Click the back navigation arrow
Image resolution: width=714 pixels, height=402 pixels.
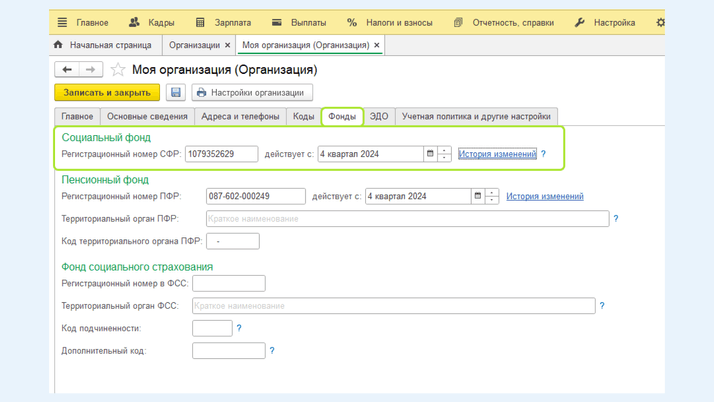click(67, 69)
